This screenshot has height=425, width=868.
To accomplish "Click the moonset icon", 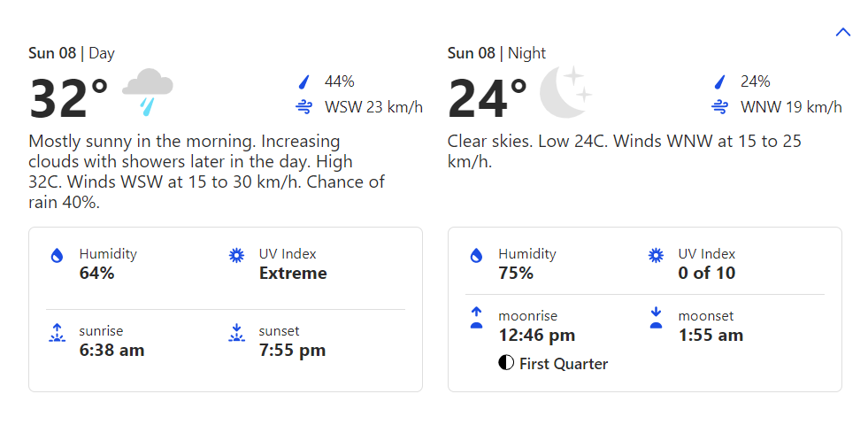I will (x=656, y=318).
